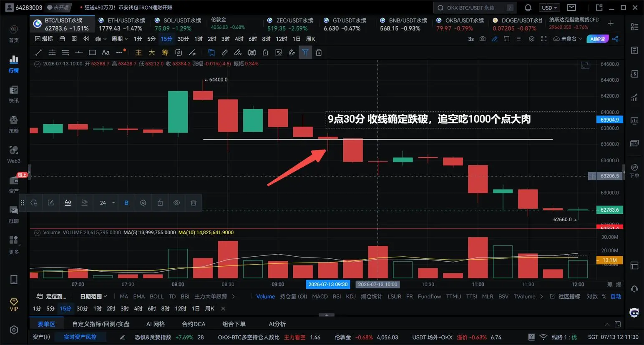This screenshot has height=345, width=644.
Task: Expand more main indicators arrow after 主力大单跟踪
Action: 233,297
